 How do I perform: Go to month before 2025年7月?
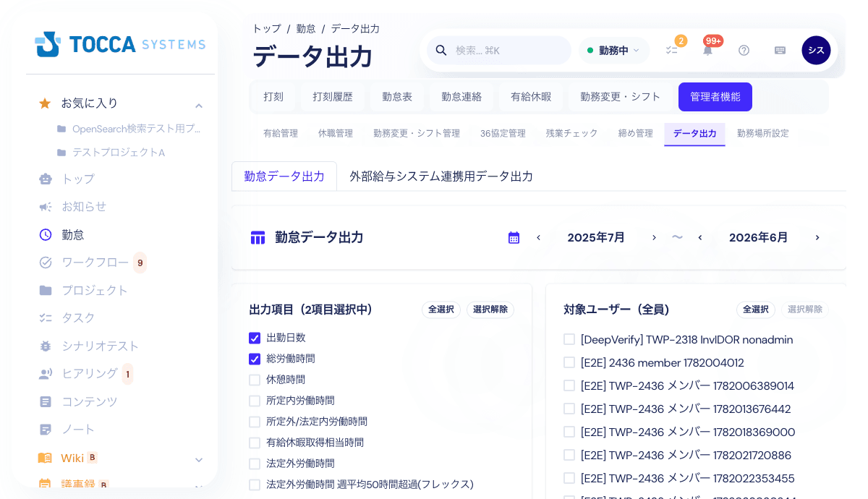pyautogui.click(x=538, y=237)
